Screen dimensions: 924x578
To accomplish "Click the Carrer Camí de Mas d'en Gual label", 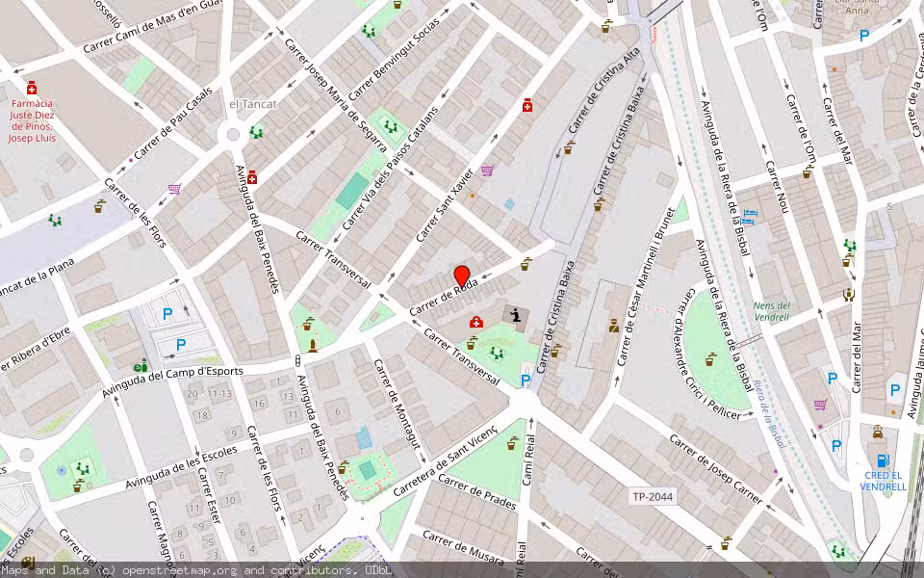I will [x=152, y=27].
